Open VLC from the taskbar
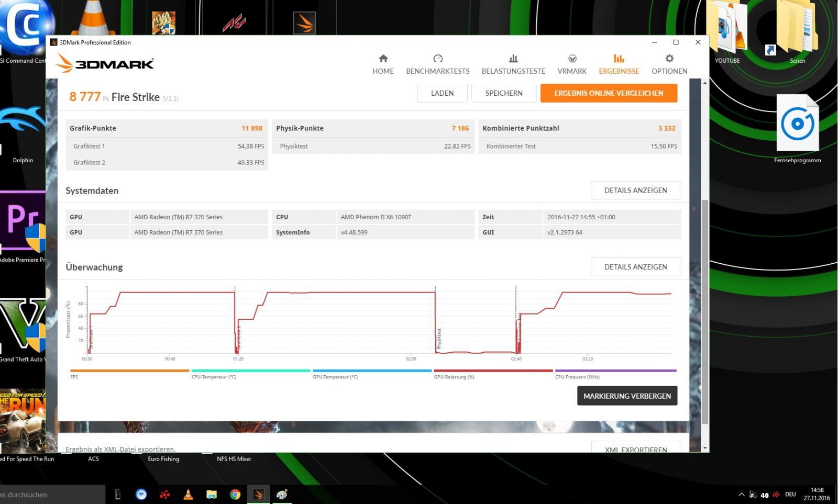Screen dimensions: 838x504 [x=188, y=495]
